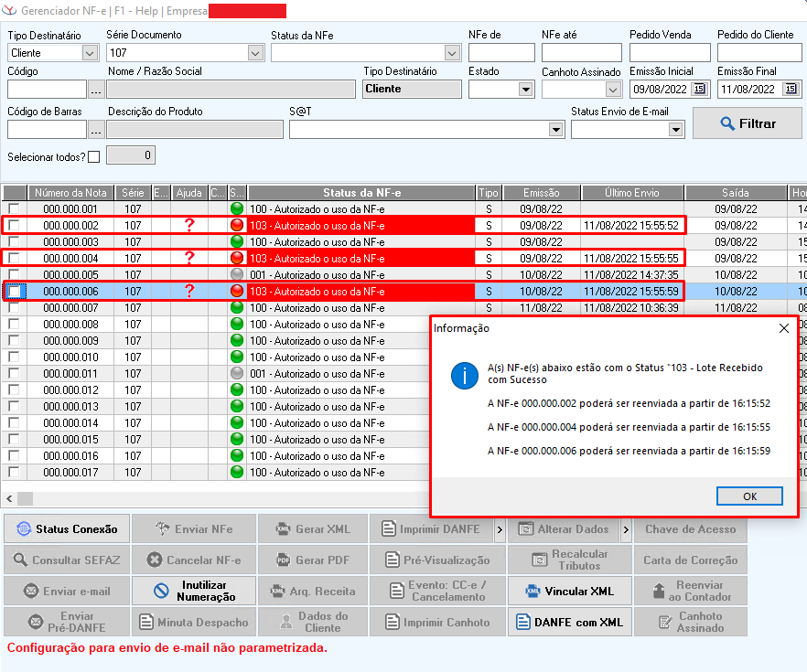Click the Código lookup ellipsis button
807x672 pixels.
coord(96,90)
